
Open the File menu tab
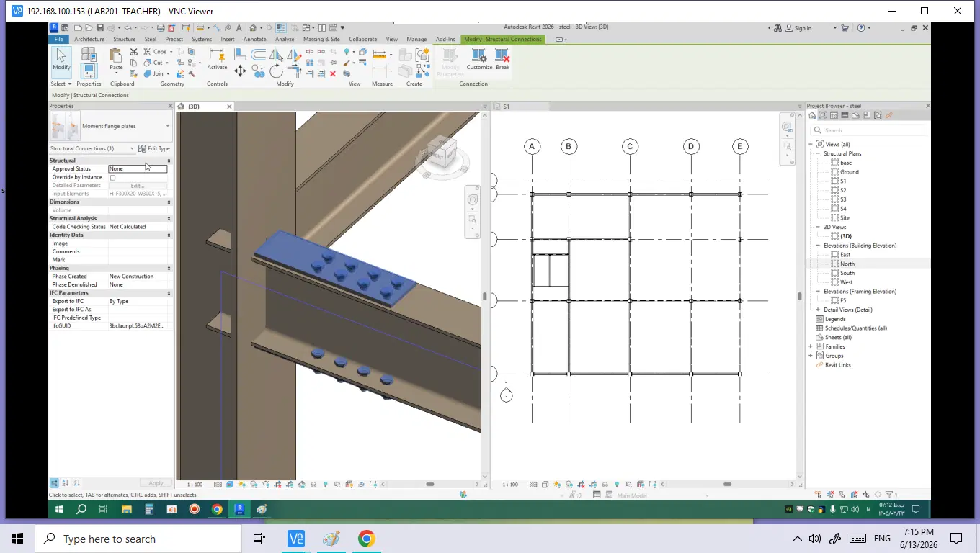coord(59,40)
